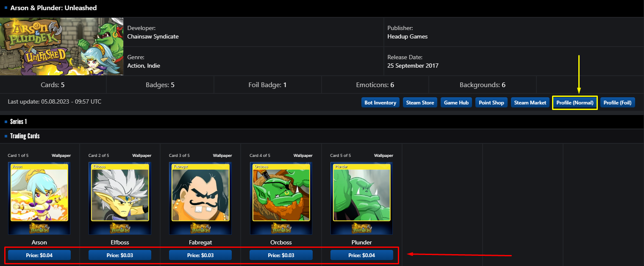Viewport: 644px width, 266px height.
Task: Open the Point Shop button
Action: tap(491, 102)
